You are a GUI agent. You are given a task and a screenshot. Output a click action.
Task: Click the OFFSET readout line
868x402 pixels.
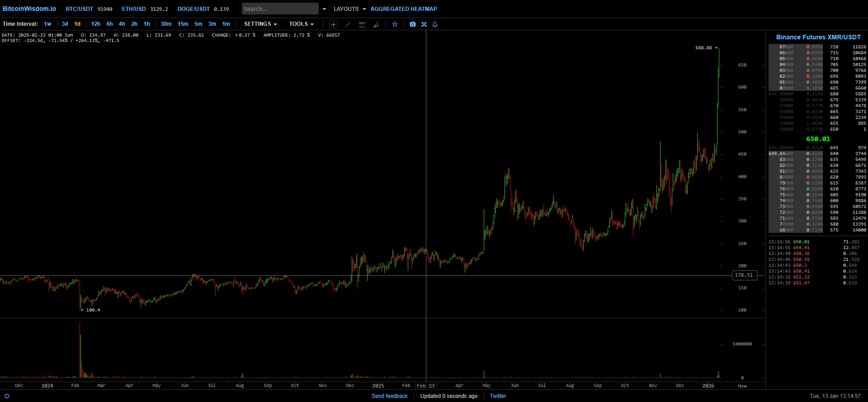[61, 41]
